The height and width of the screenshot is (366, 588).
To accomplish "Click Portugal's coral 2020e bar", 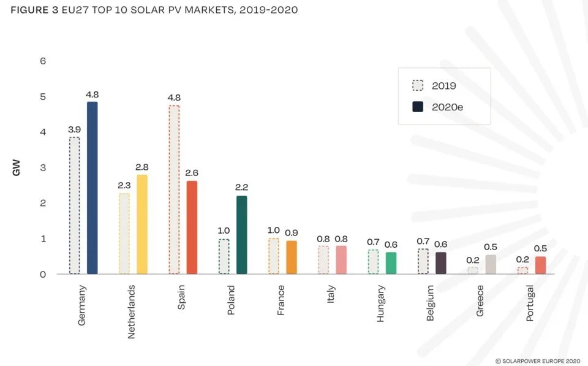I will [540, 265].
